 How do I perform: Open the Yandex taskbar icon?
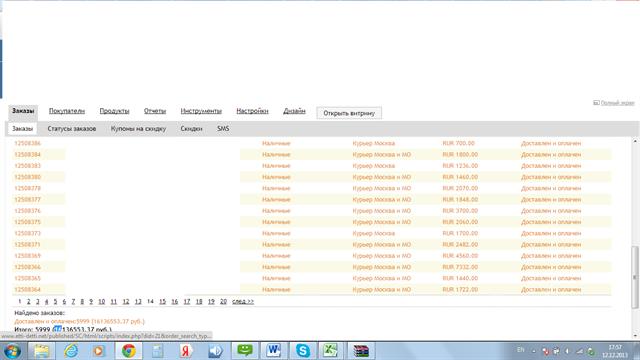click(x=186, y=351)
